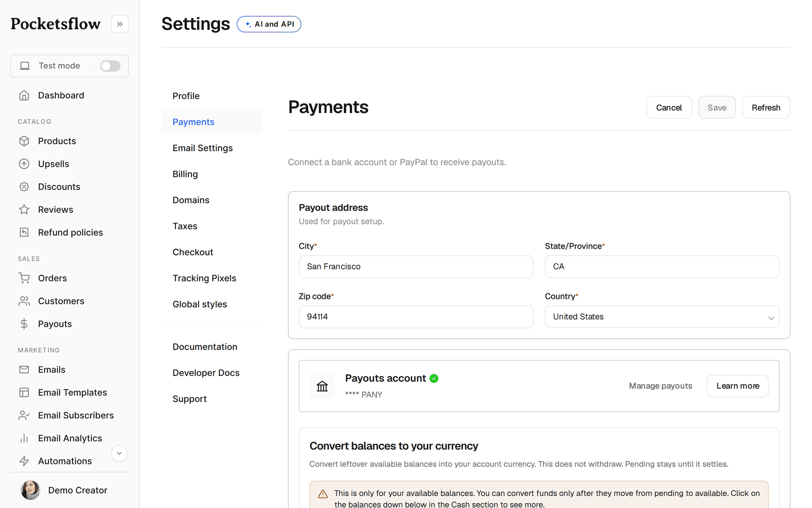
Task: Open Global styles settings
Action: coord(212,304)
